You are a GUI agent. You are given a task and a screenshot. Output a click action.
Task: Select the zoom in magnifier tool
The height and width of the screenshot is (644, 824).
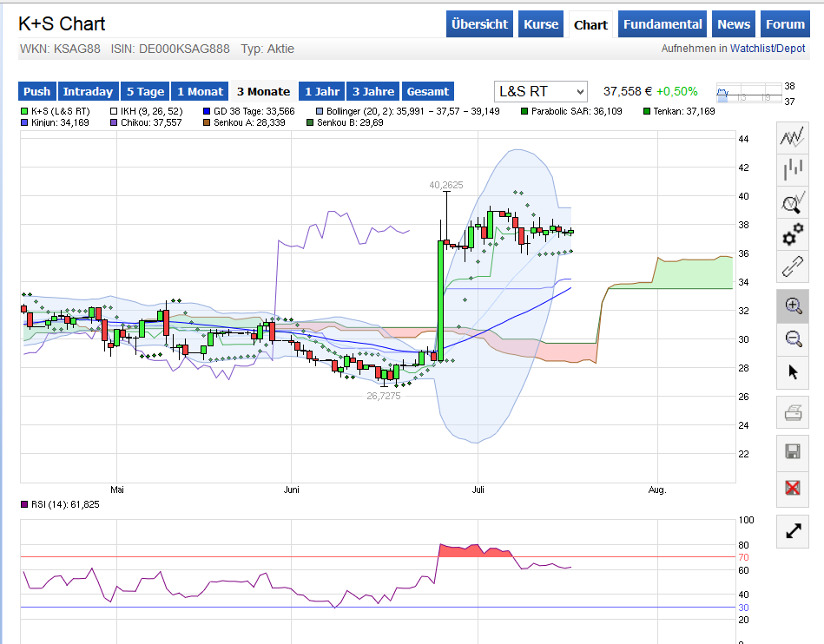792,306
